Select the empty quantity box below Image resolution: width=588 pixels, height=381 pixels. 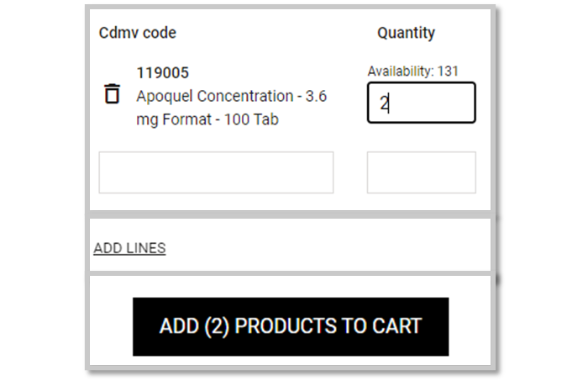pos(422,172)
